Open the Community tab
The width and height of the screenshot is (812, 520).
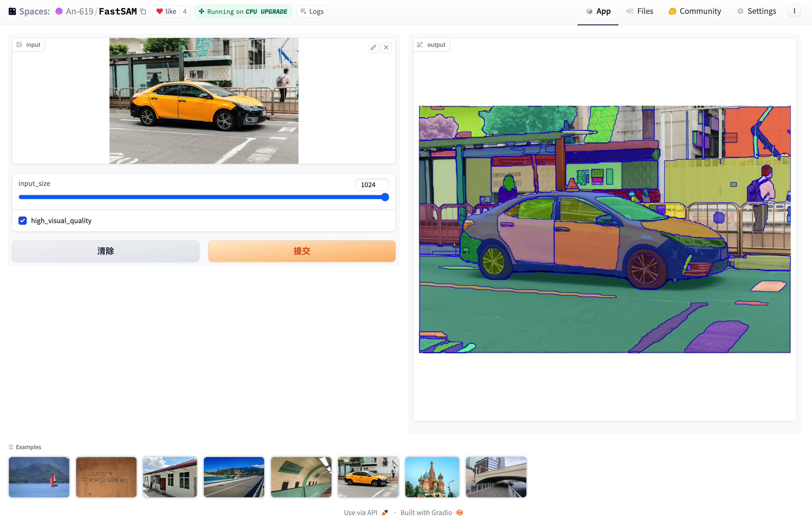(700, 11)
